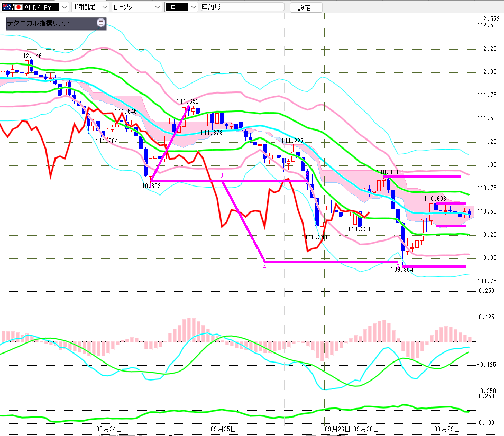The height and width of the screenshot is (436, 504).
Task: Click the 111.652 peak price label
Action: pyautogui.click(x=188, y=101)
